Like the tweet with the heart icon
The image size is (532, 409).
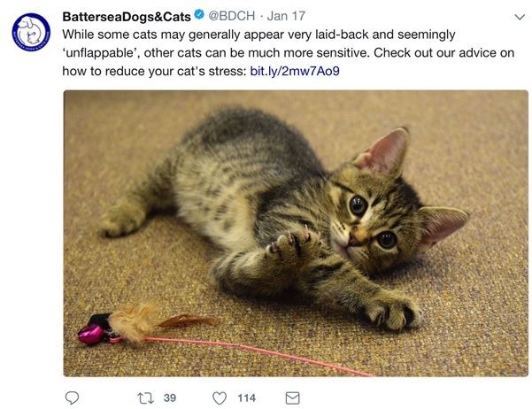(x=220, y=397)
